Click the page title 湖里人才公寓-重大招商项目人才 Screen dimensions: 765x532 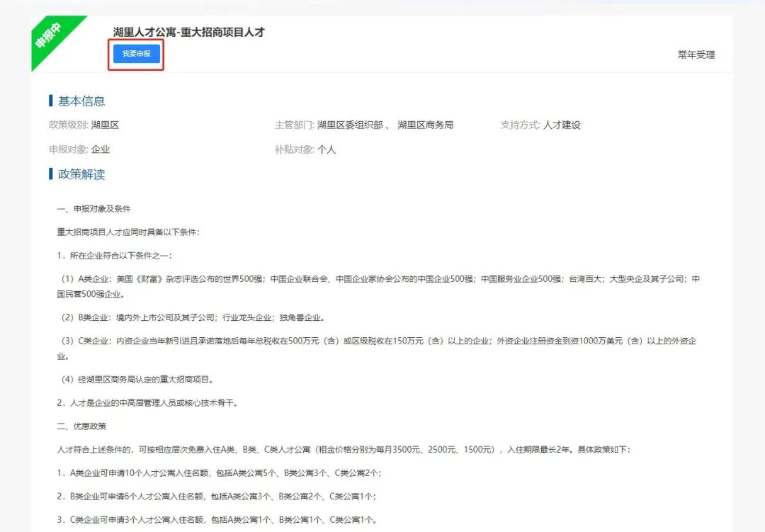pyautogui.click(x=188, y=33)
